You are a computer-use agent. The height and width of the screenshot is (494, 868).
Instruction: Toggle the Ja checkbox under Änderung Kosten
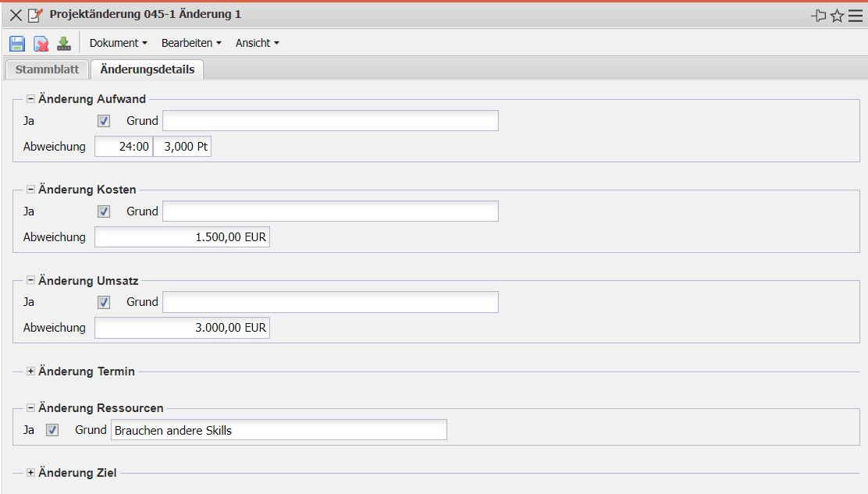pos(104,211)
